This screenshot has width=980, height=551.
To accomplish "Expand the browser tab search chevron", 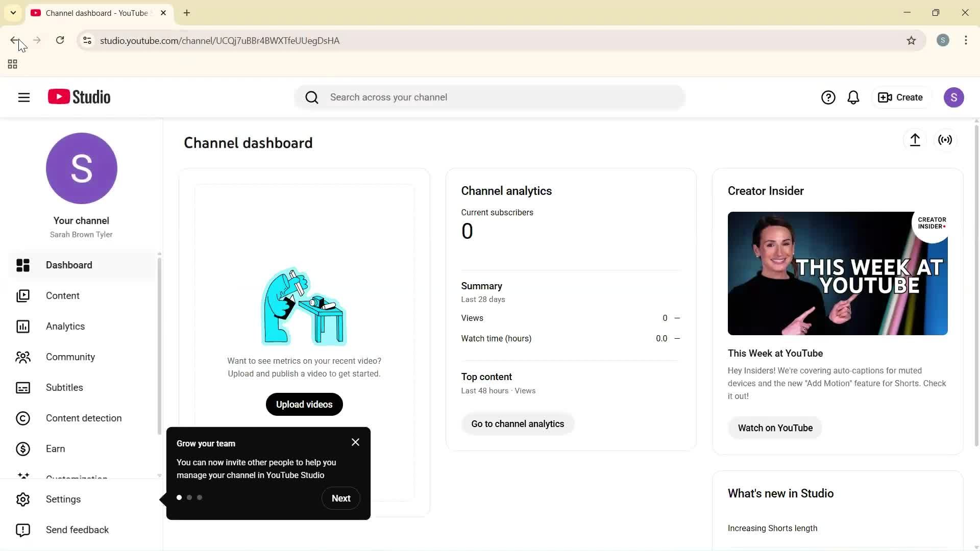I will point(13,13).
